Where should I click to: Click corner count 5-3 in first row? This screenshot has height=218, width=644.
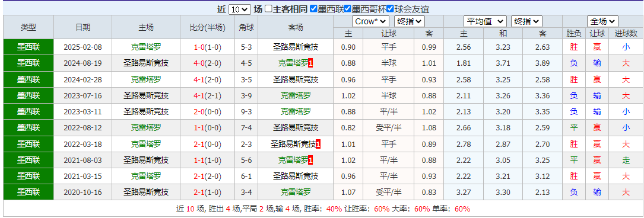coord(246,47)
